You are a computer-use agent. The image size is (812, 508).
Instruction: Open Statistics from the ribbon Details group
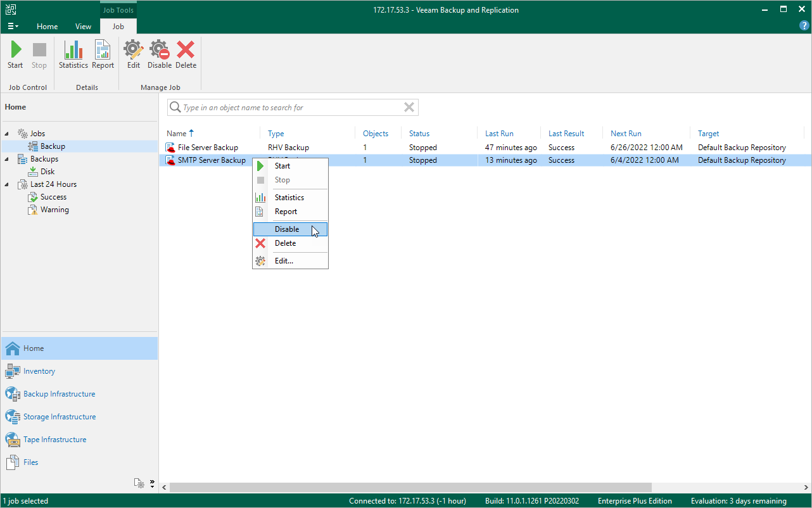pyautogui.click(x=73, y=55)
